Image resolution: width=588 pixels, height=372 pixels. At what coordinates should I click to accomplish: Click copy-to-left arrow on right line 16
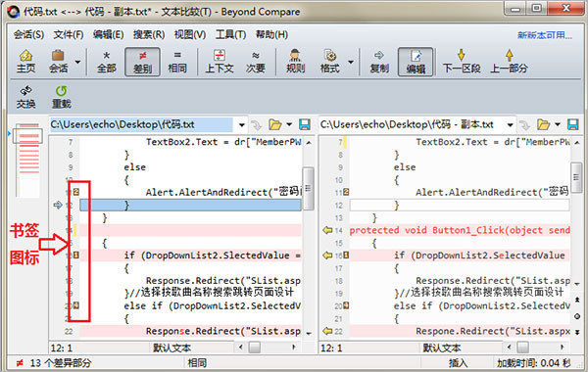pyautogui.click(x=327, y=256)
